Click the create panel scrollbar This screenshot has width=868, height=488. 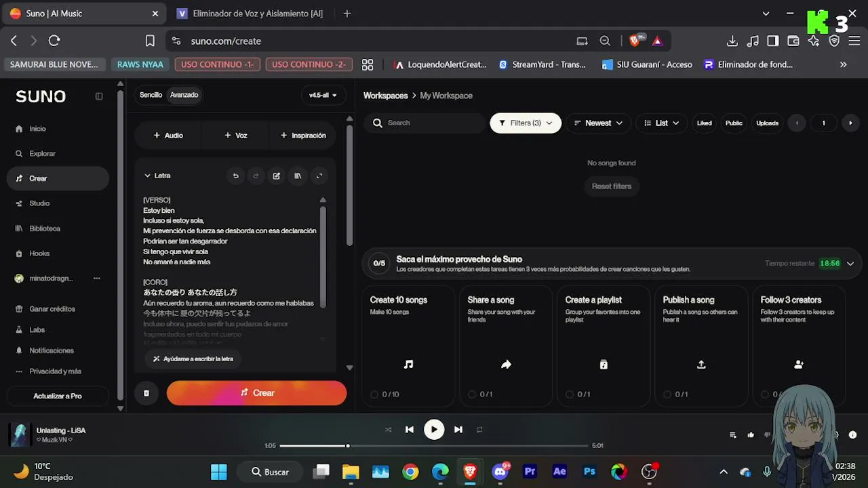[350, 184]
